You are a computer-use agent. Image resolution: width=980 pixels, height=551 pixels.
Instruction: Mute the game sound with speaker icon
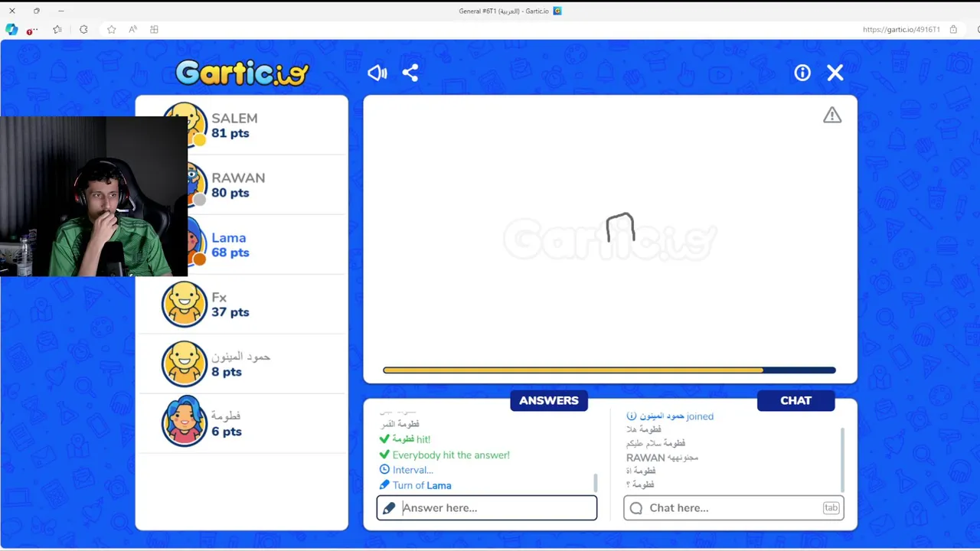pos(377,73)
